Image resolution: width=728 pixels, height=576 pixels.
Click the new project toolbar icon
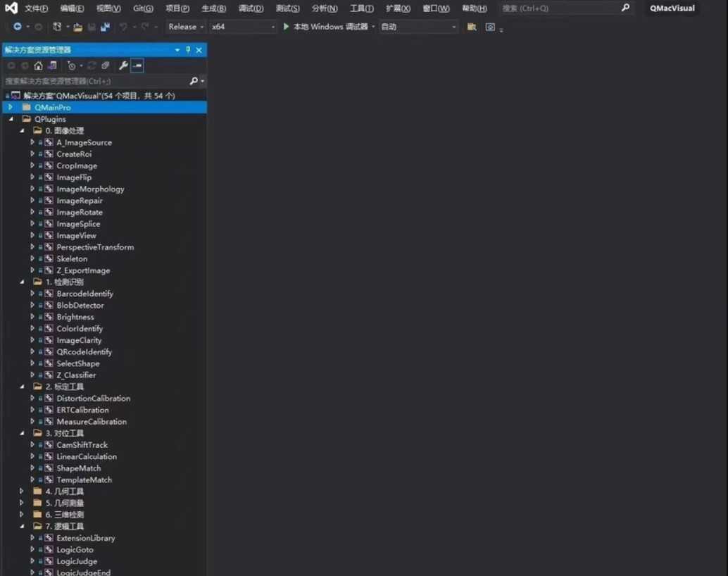coord(57,27)
